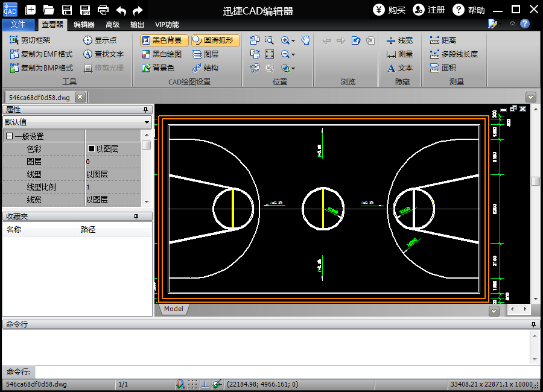Toggle the 黑色背景 black background option
The height and width of the screenshot is (392, 543).
(x=162, y=40)
